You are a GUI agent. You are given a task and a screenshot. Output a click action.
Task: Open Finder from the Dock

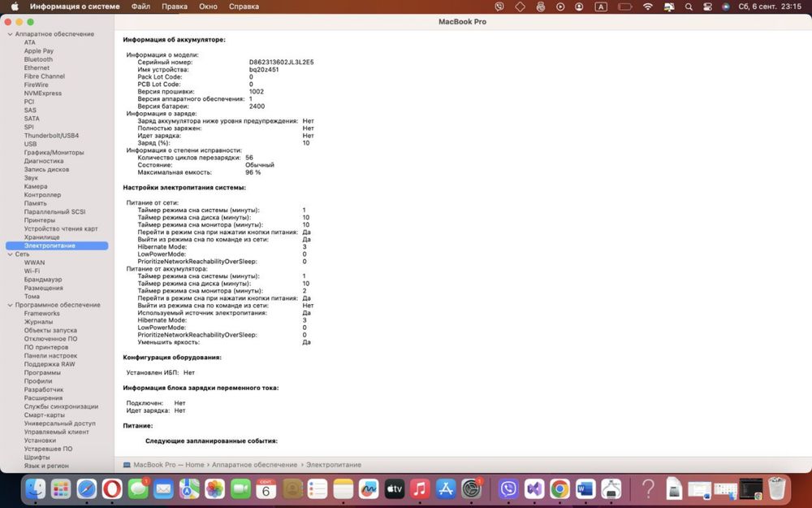click(36, 488)
